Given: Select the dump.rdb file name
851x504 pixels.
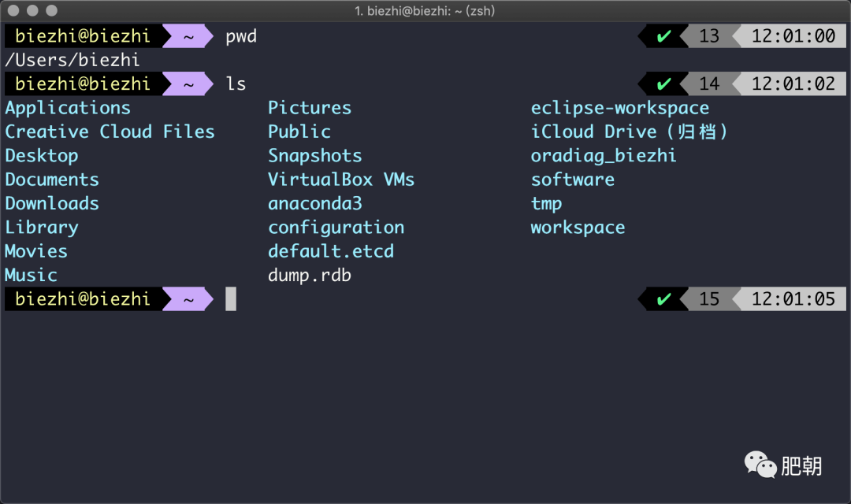Looking at the screenshot, I should [x=310, y=276].
